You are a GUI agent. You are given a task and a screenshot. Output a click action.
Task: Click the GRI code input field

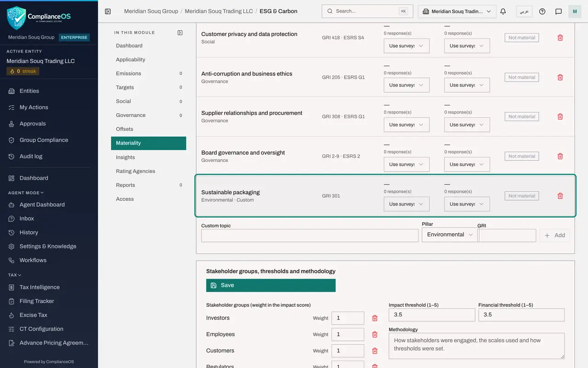[507, 236]
